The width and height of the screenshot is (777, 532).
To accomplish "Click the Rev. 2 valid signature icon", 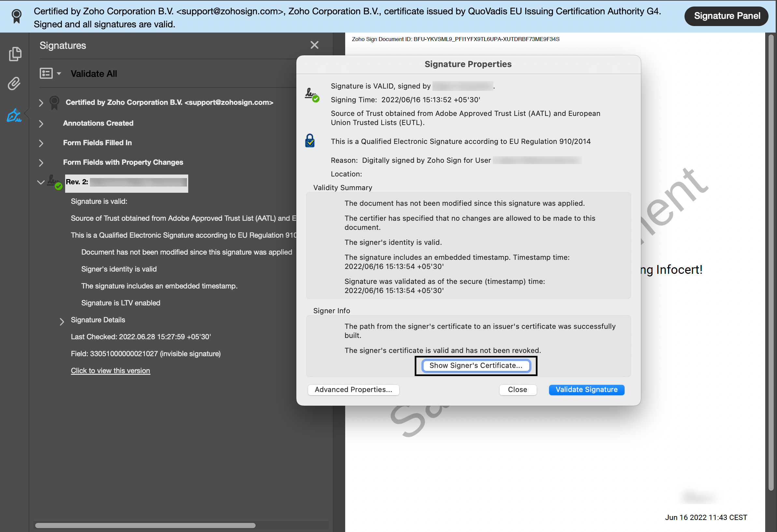I will point(54,182).
